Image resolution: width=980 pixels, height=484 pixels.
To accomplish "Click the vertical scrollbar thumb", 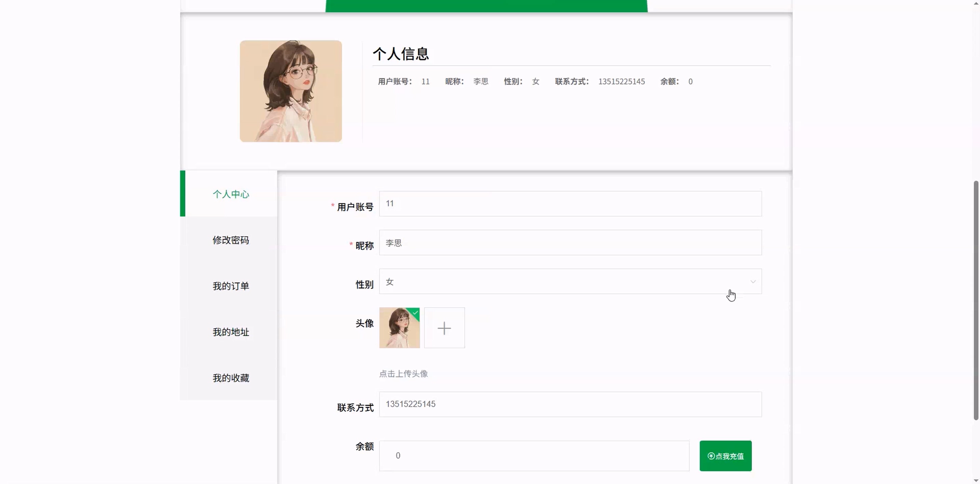I will click(x=976, y=300).
